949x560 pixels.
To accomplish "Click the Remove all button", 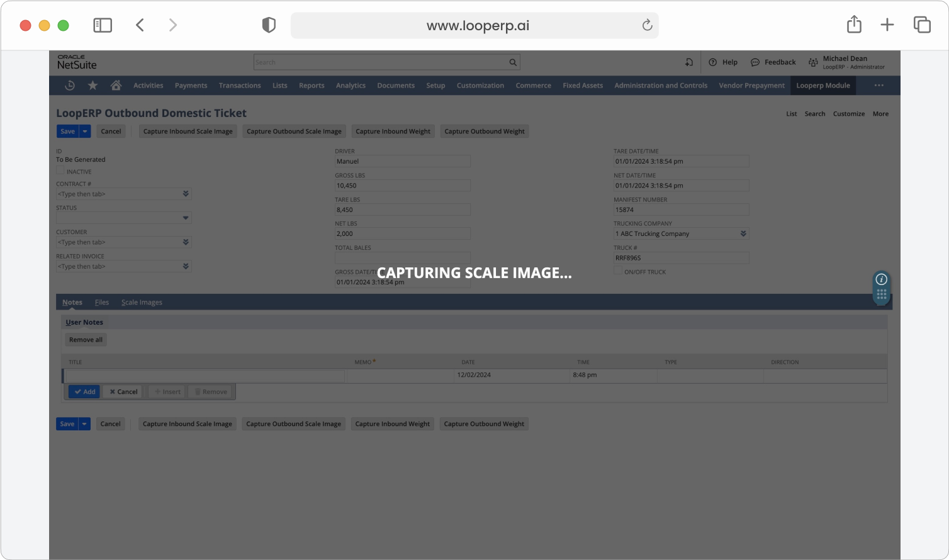I will click(86, 340).
